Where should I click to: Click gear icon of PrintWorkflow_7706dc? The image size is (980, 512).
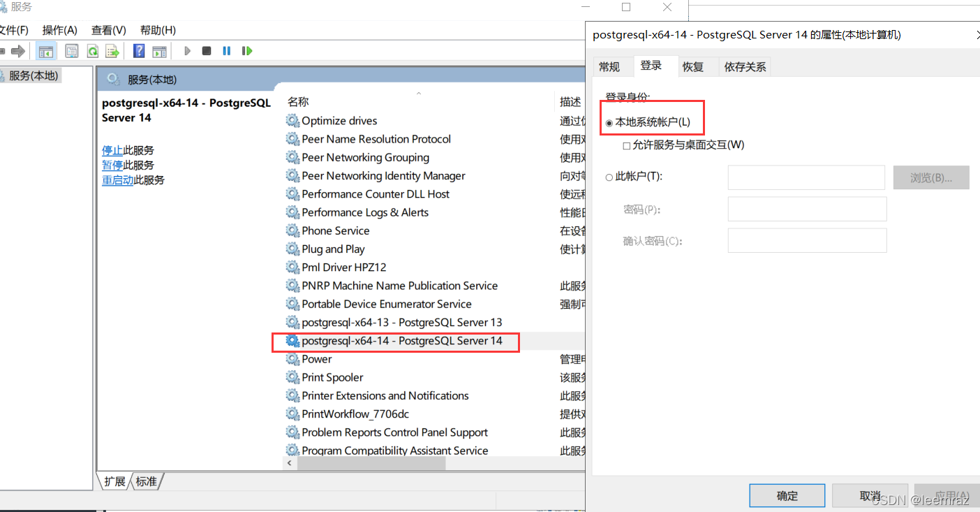(292, 414)
